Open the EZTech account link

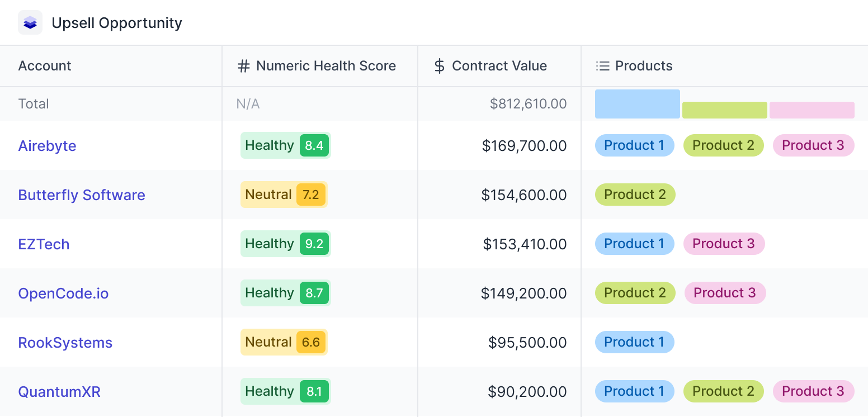[x=44, y=244]
